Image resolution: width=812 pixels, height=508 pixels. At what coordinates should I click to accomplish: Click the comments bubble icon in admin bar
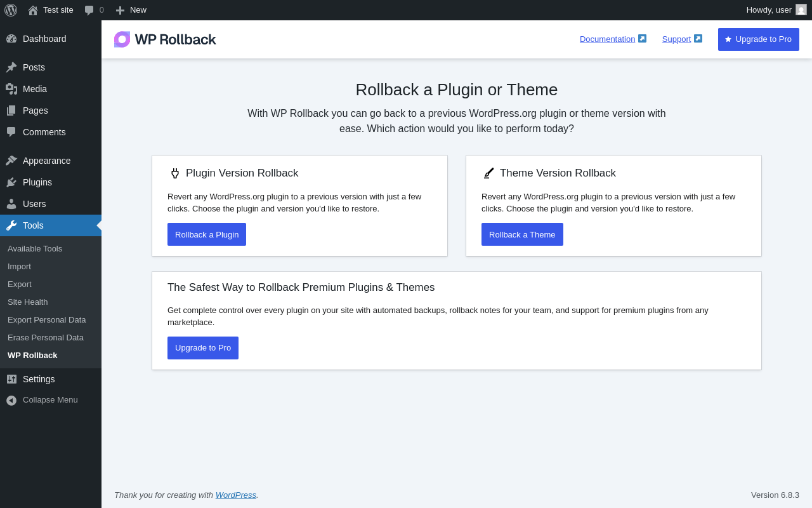(x=89, y=10)
